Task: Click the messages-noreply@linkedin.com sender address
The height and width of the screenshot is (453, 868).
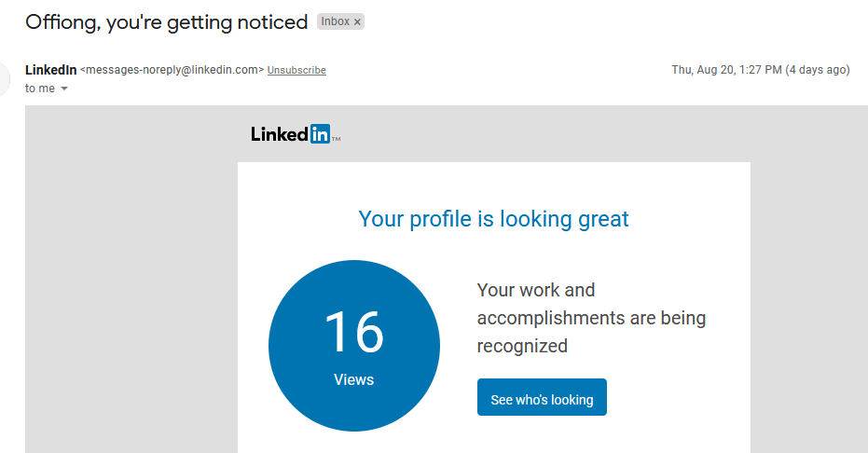Action: (x=172, y=70)
